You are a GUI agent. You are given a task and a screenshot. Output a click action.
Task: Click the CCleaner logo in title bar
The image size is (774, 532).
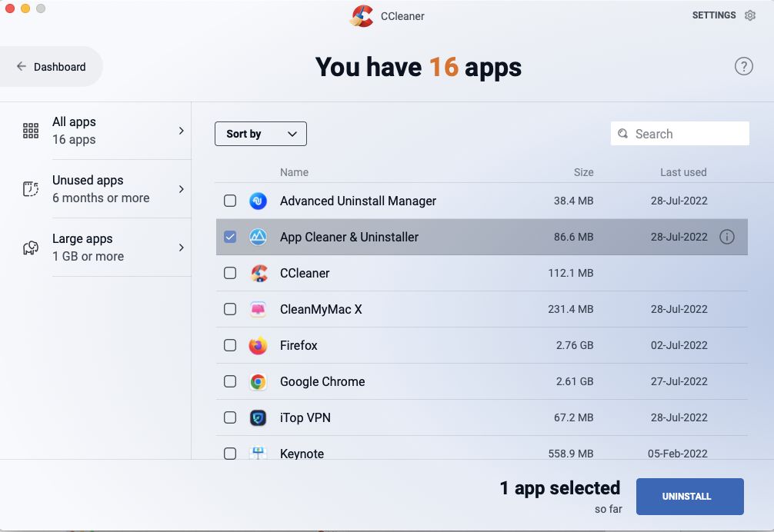pos(362,16)
